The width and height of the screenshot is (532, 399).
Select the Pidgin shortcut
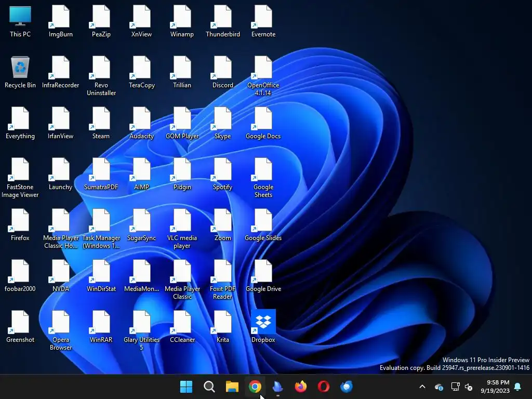coord(182,175)
